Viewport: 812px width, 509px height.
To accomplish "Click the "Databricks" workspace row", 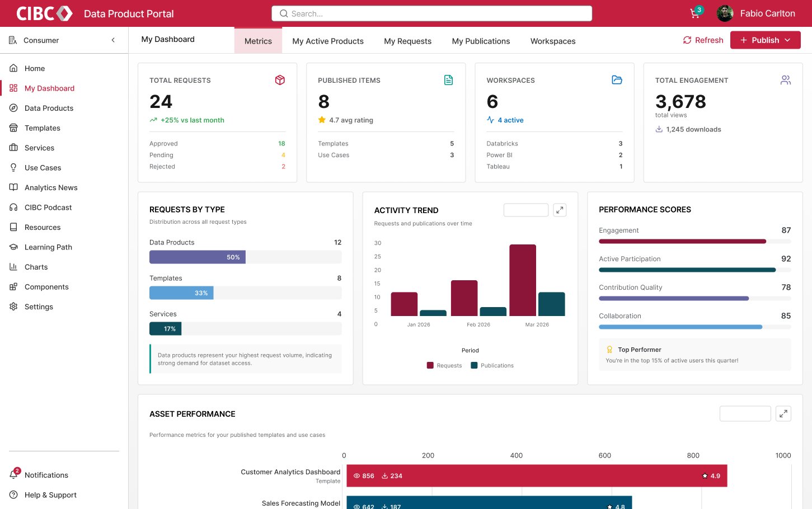I will click(x=555, y=144).
